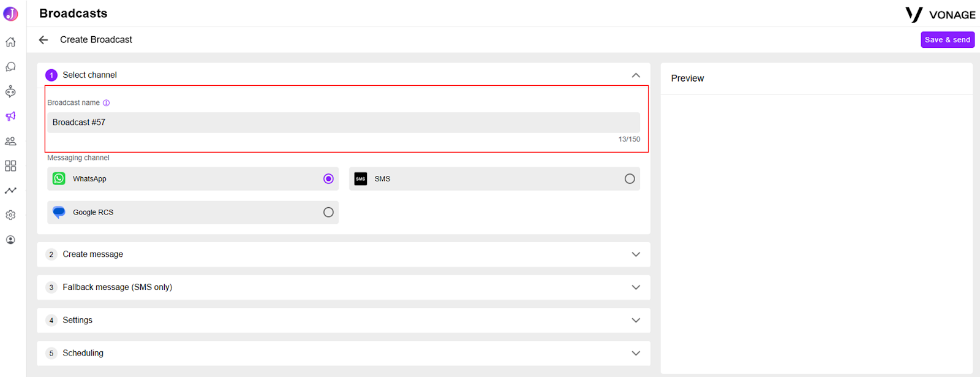This screenshot has width=980, height=377.
Task: Expand the Scheduling section chevron
Action: tap(636, 353)
